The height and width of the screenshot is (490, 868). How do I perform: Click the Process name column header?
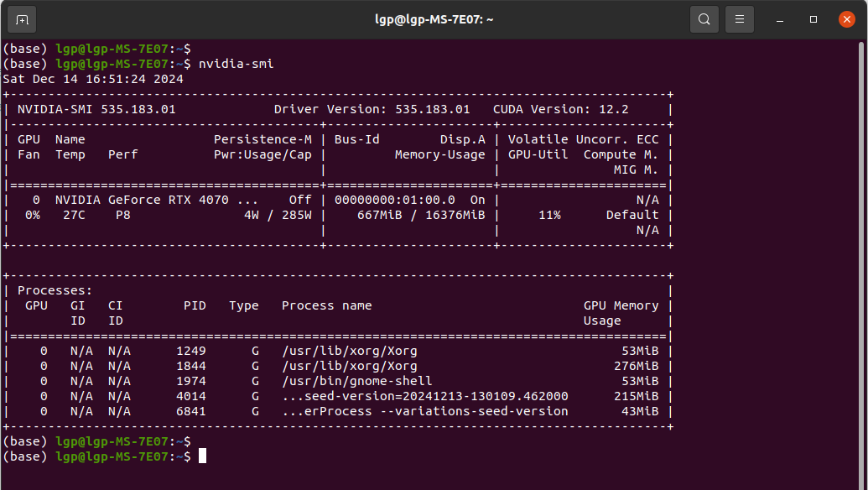[x=327, y=305]
